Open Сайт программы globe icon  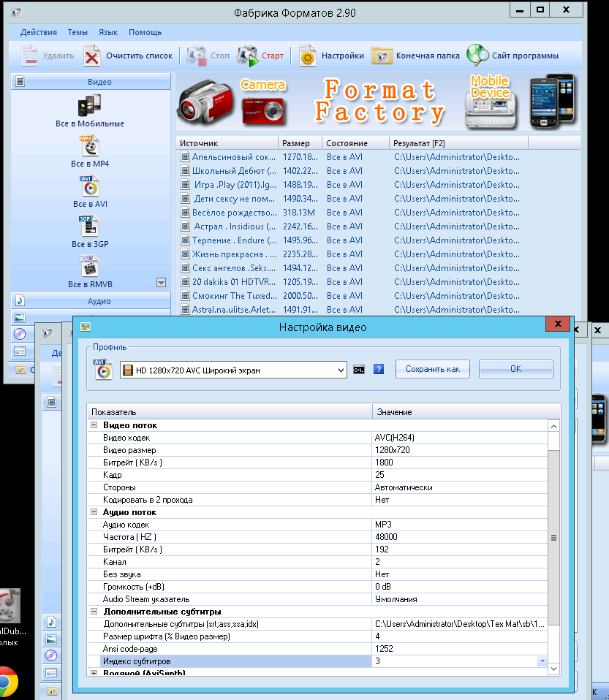(x=477, y=56)
